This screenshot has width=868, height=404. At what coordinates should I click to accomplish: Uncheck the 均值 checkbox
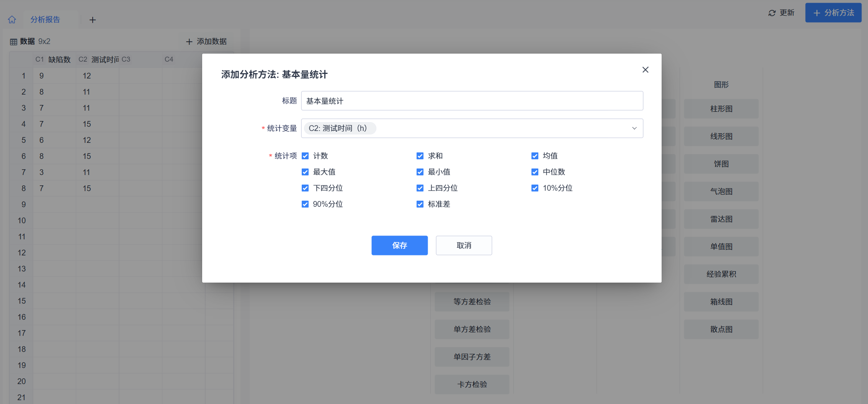click(535, 156)
